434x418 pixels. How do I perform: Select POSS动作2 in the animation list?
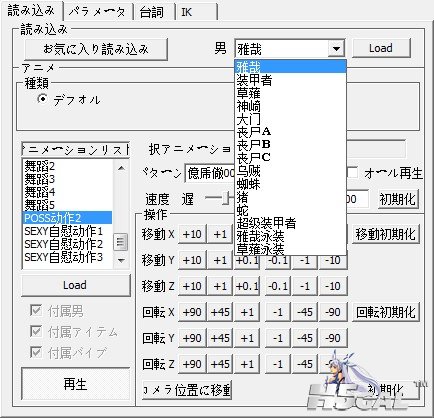click(x=67, y=218)
